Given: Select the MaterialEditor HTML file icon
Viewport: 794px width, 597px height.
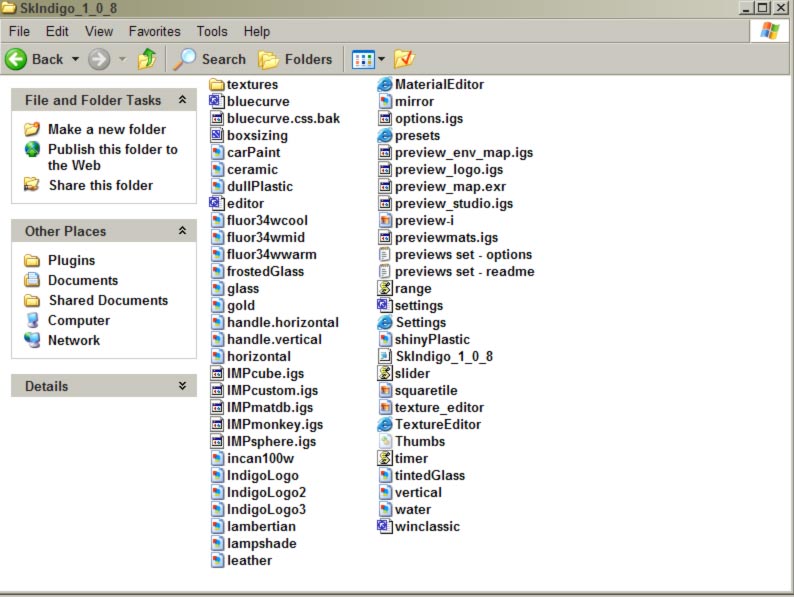Looking at the screenshot, I should 385,85.
